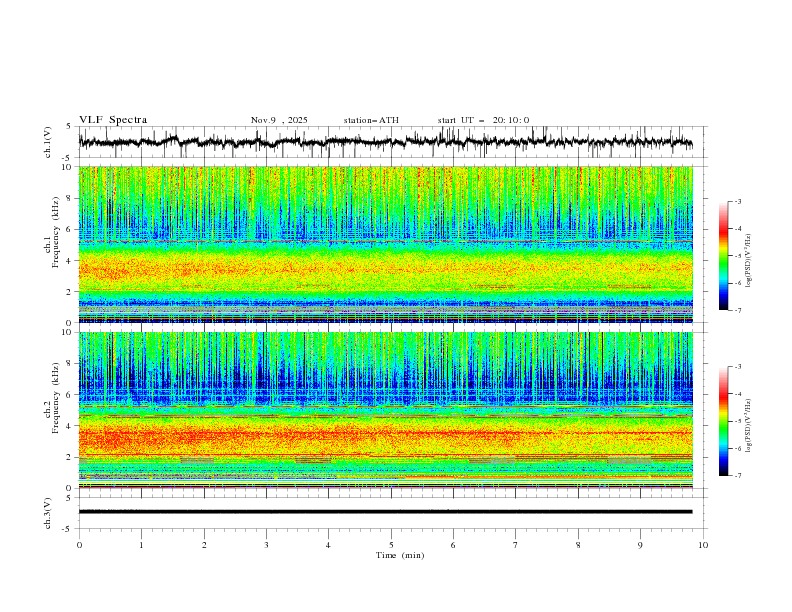The width and height of the screenshot is (792, 612).
Task: Click the 5 minute tick on time axis
Action: (391, 545)
